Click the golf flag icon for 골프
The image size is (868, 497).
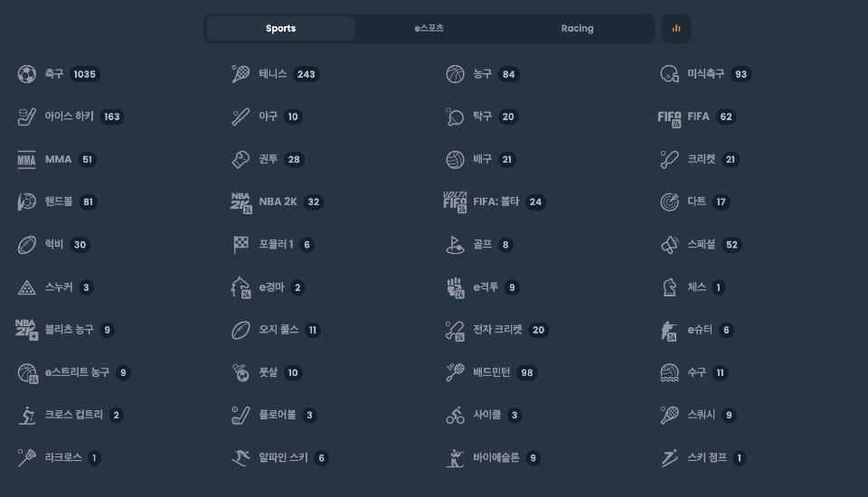pyautogui.click(x=455, y=245)
